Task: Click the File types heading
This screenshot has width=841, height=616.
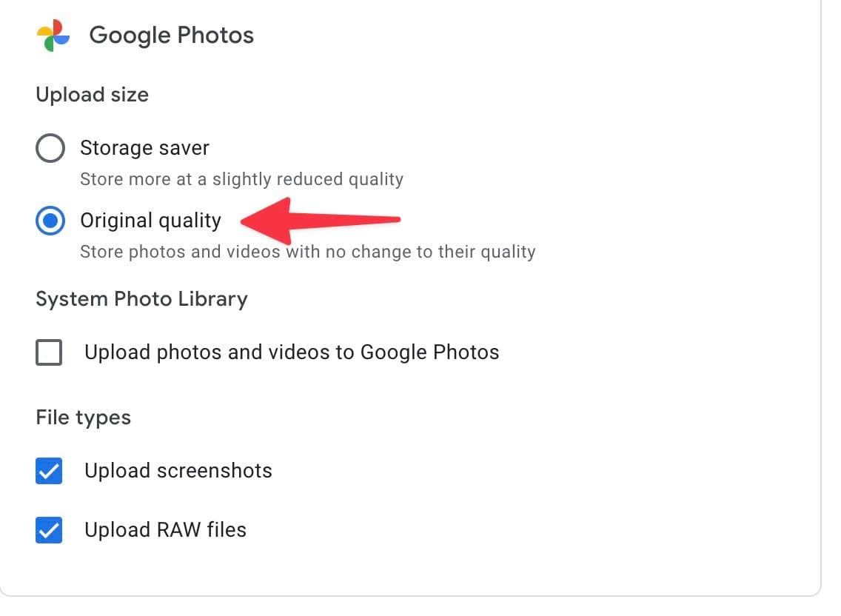Action: click(x=83, y=417)
